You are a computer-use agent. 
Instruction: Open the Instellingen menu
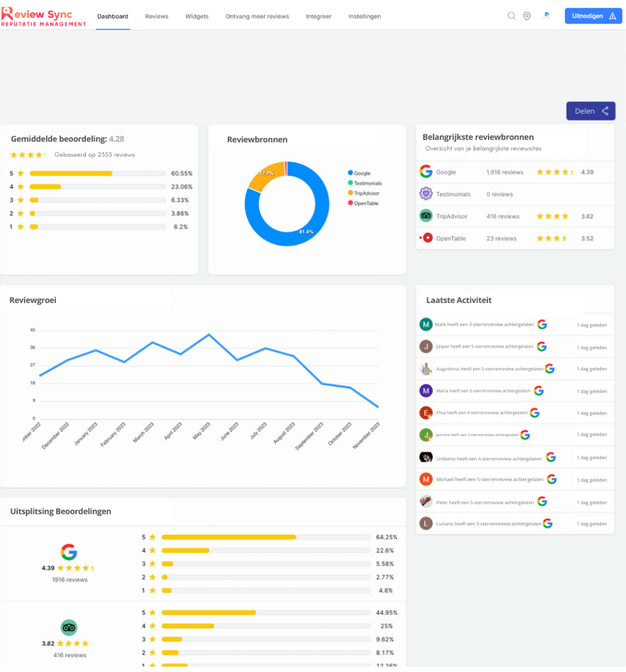pyautogui.click(x=365, y=16)
